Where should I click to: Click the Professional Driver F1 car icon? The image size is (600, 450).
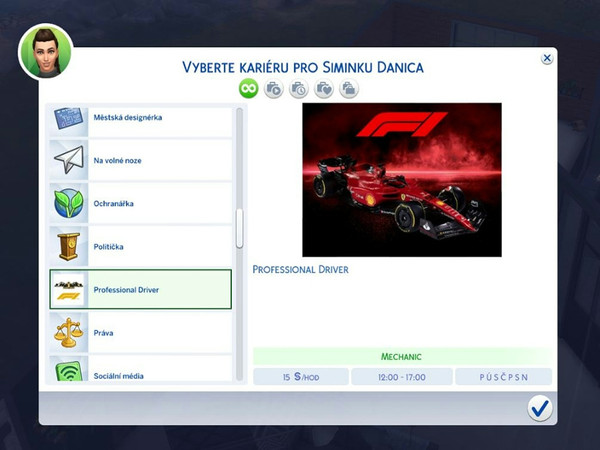point(69,289)
